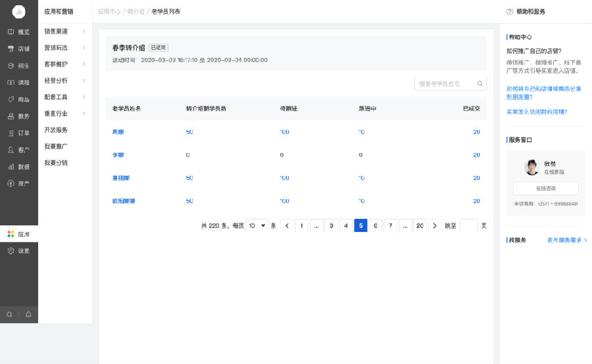Click the search magnifier at sidebar bottom
This screenshot has height=364, width=592.
9,315
